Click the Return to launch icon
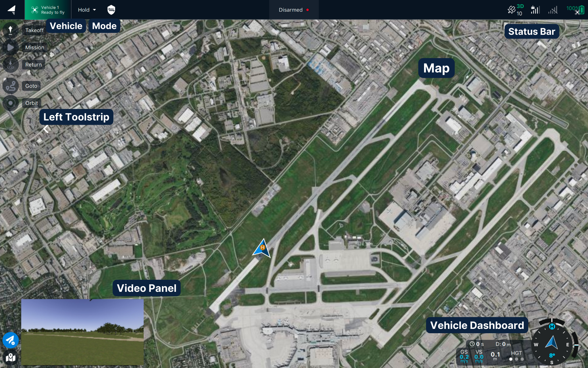The image size is (588, 368). coord(11,64)
